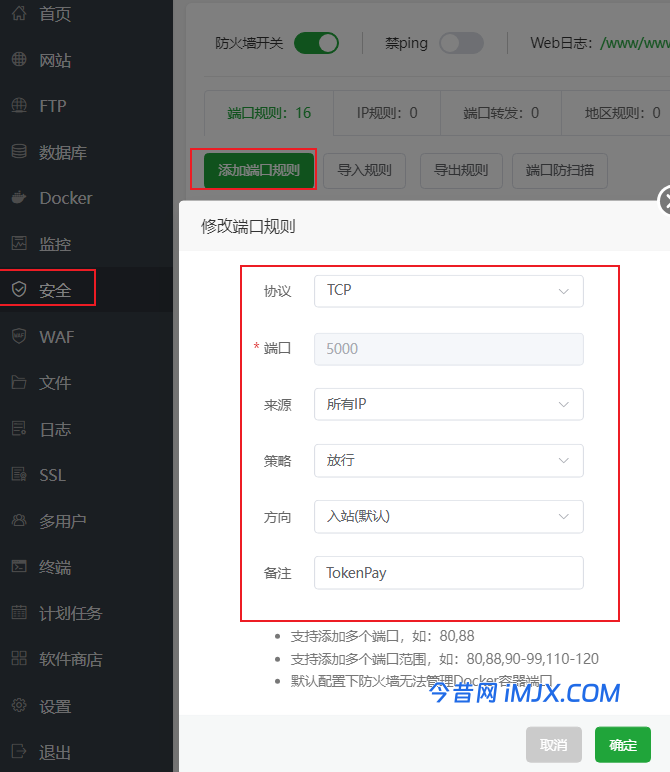Click the database stack icon beside 数据库
The height and width of the screenshot is (772, 670).
(x=19, y=151)
